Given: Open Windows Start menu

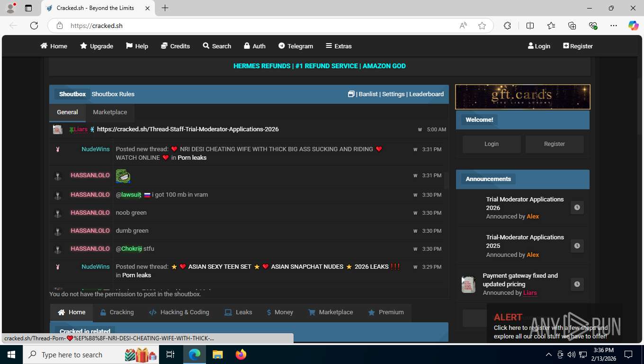Looking at the screenshot, I should [x=11, y=355].
